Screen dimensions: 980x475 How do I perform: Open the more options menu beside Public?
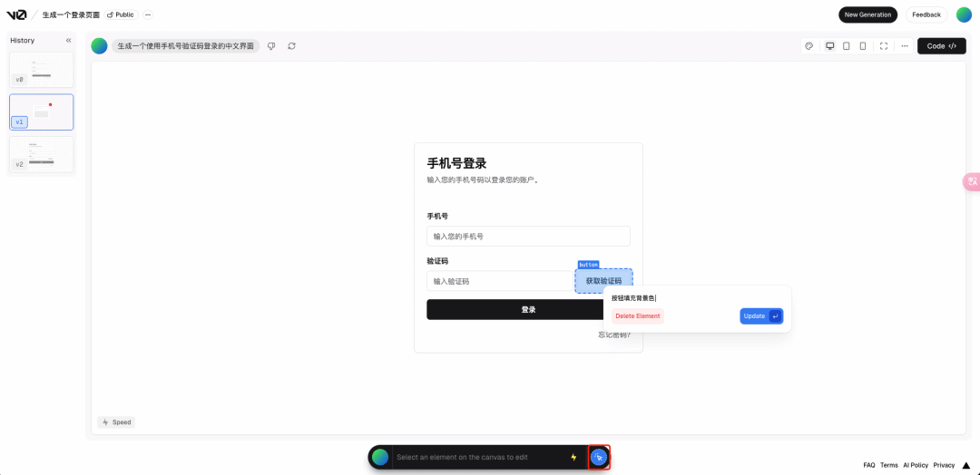point(148,15)
